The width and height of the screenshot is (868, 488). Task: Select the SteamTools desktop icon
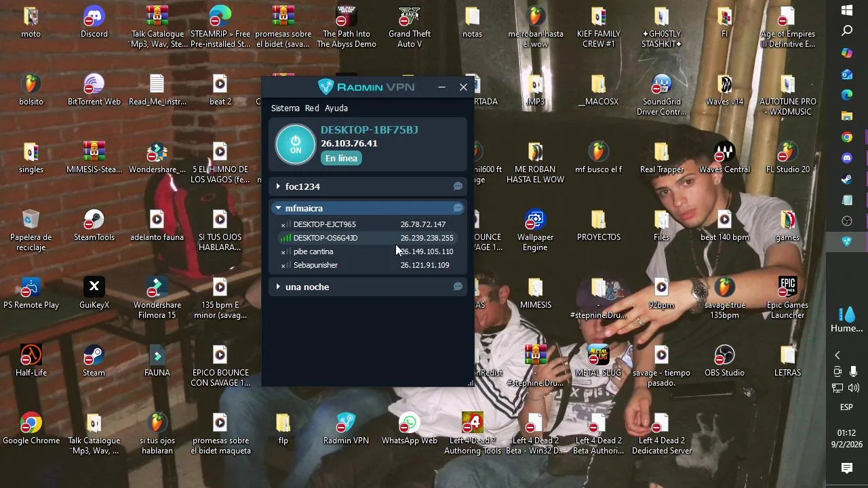coord(94,226)
